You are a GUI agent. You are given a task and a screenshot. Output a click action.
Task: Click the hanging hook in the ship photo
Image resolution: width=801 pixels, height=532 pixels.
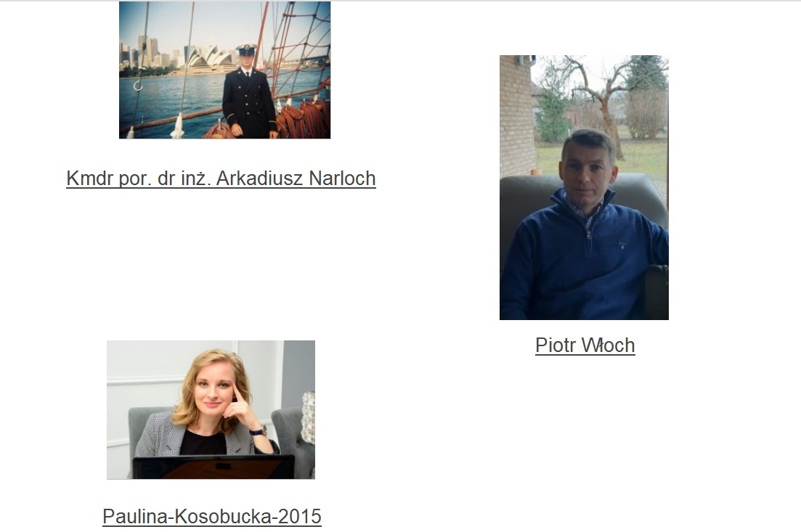tap(139, 83)
